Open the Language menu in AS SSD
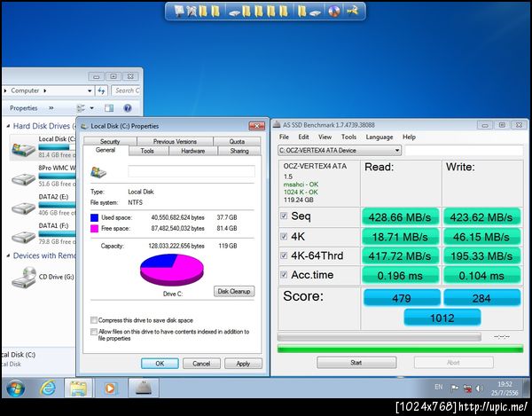The height and width of the screenshot is (416, 532). coord(379,137)
